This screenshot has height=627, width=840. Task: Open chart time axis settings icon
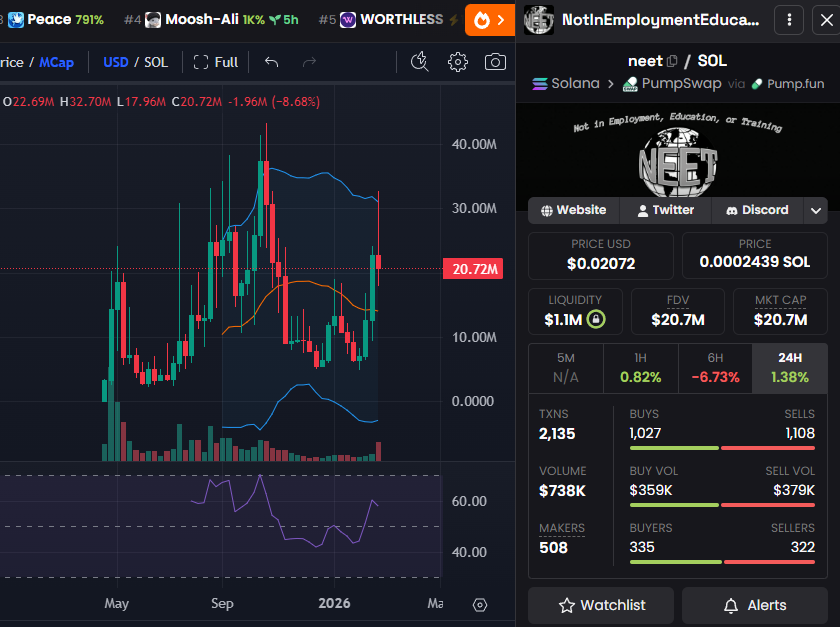pyautogui.click(x=479, y=604)
